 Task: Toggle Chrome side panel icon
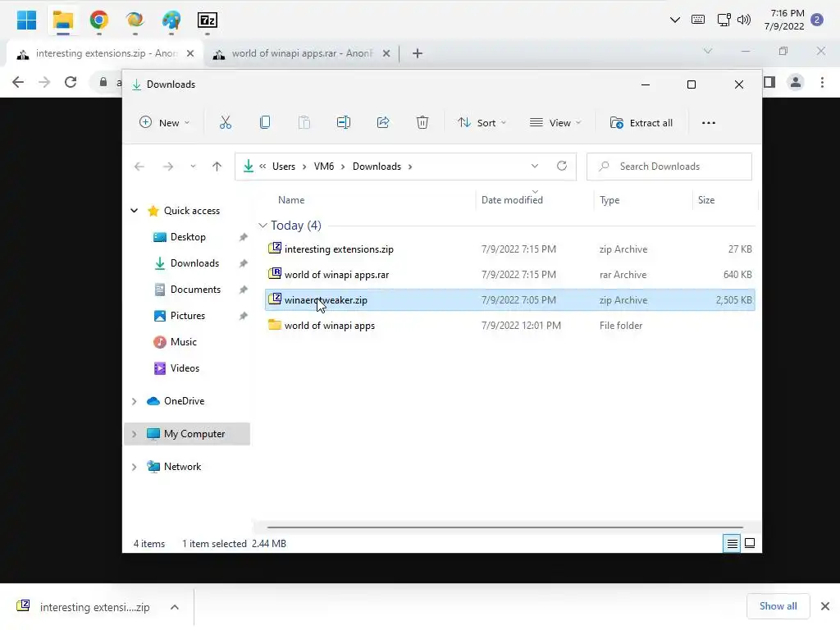769,82
